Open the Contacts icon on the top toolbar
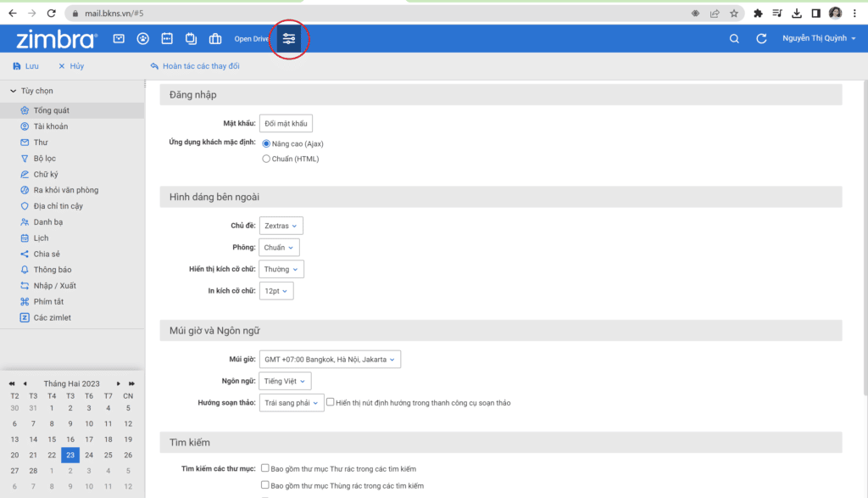The image size is (868, 498). coord(142,38)
